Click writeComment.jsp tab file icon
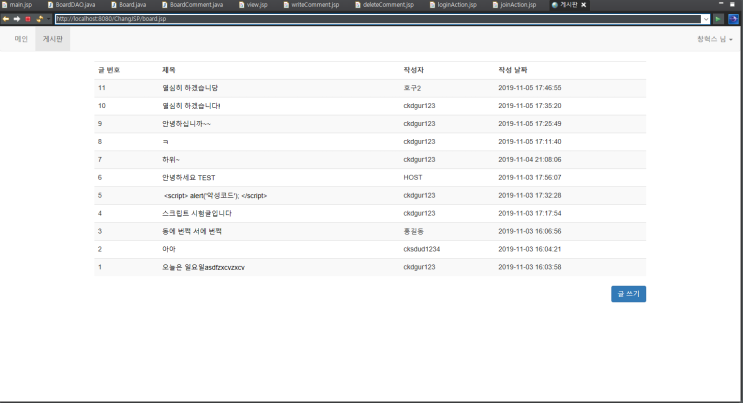This screenshot has width=743, height=403. click(286, 5)
